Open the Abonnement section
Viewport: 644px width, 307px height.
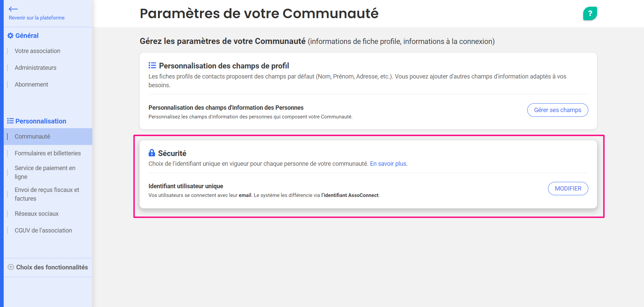(x=31, y=85)
